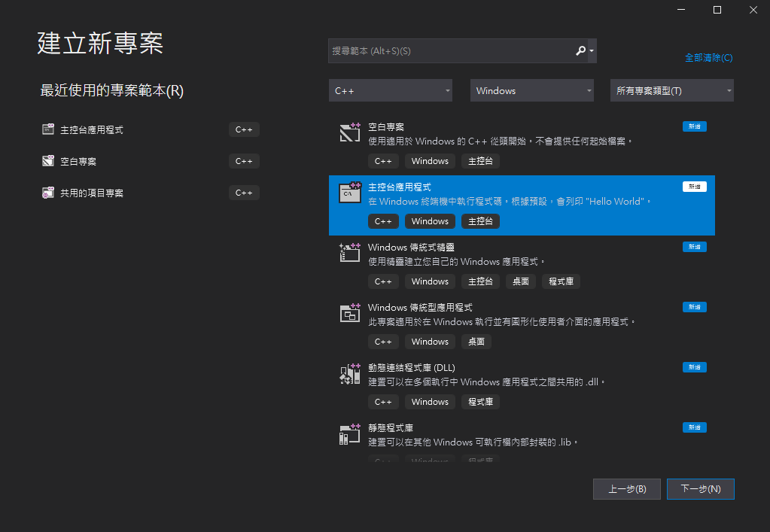The width and height of the screenshot is (770, 532).
Task: Click the 全部清除 link
Action: (x=708, y=57)
